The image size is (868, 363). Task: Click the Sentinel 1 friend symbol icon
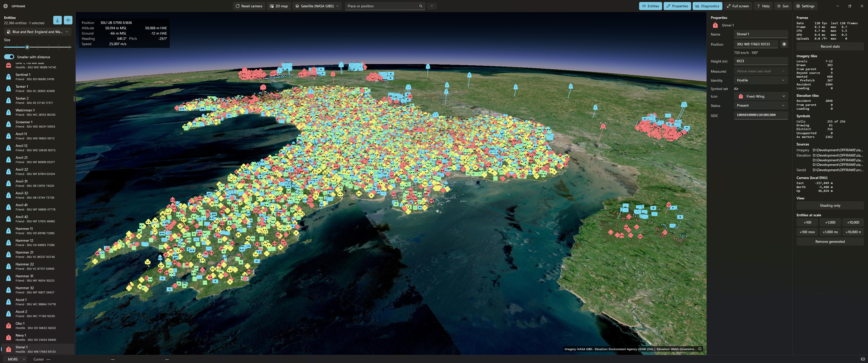tap(8, 77)
